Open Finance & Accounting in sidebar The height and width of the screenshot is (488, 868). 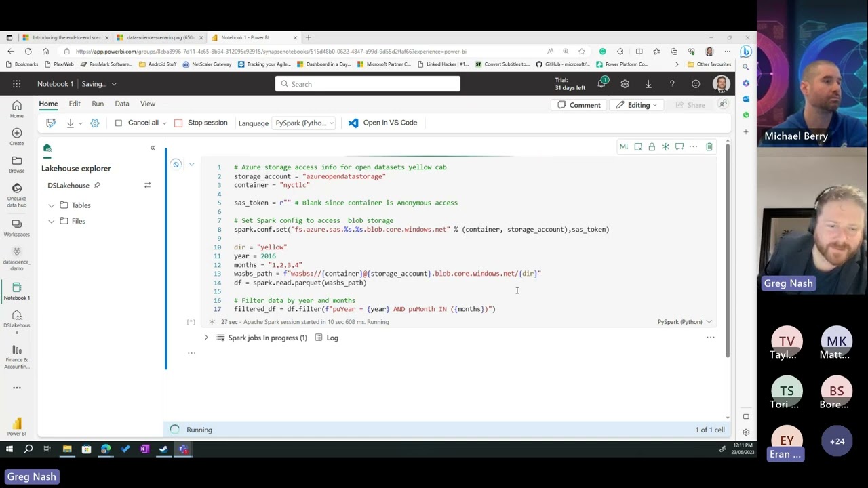click(16, 357)
